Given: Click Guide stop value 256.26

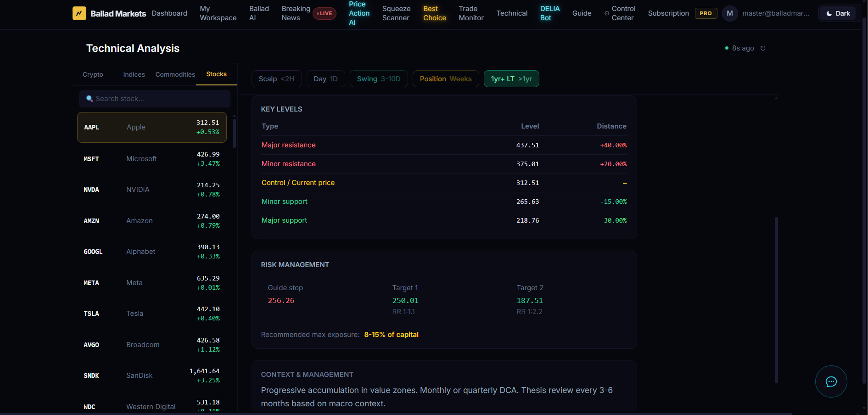Looking at the screenshot, I should point(281,301).
